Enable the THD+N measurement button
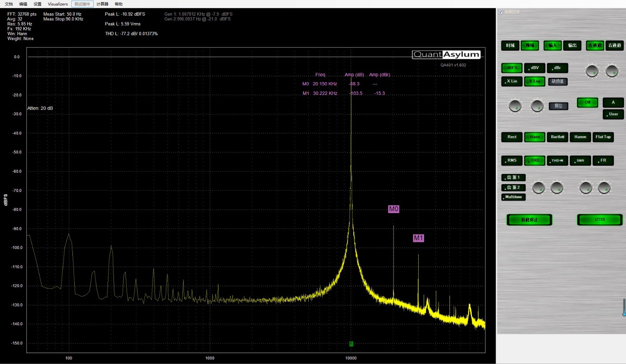 (x=557, y=161)
